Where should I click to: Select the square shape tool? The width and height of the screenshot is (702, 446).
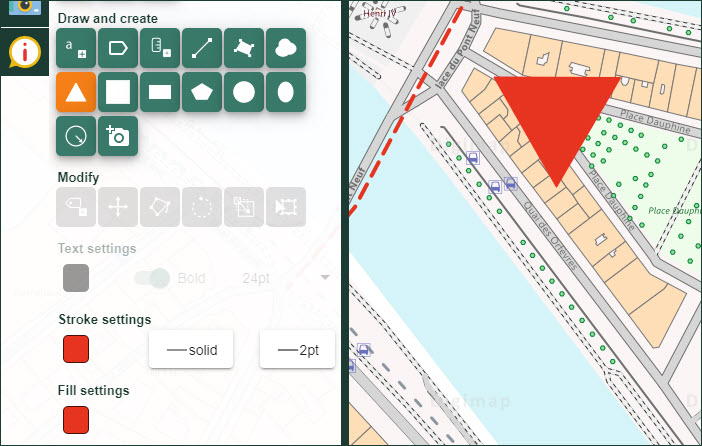click(x=118, y=92)
